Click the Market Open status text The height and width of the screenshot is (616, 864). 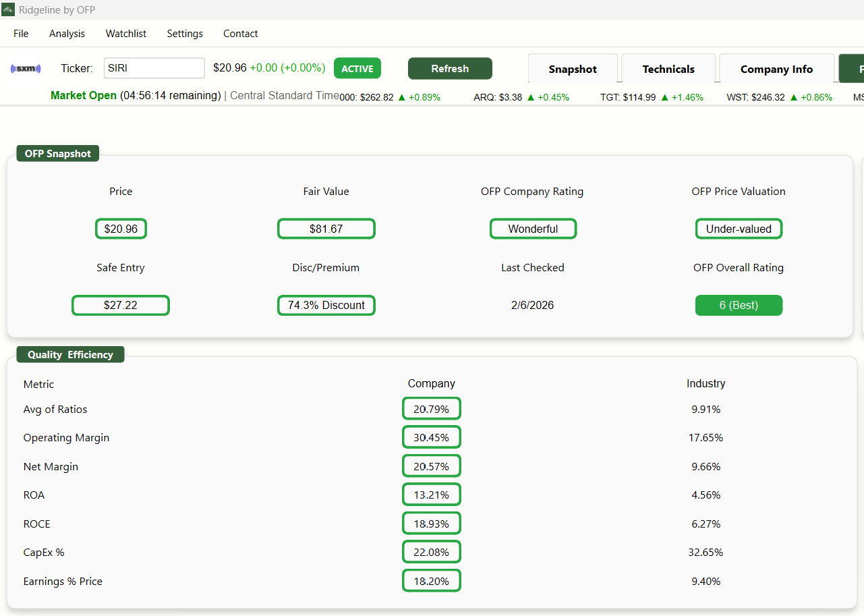click(84, 96)
